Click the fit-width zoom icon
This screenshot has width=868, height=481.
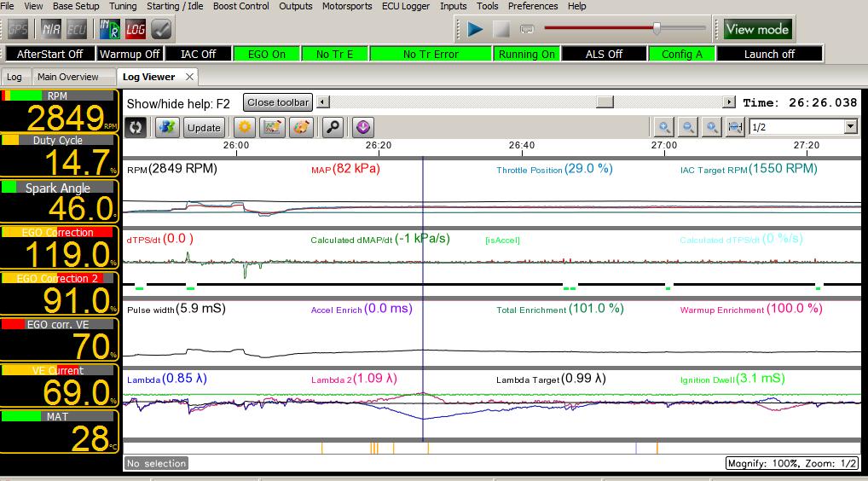[735, 127]
